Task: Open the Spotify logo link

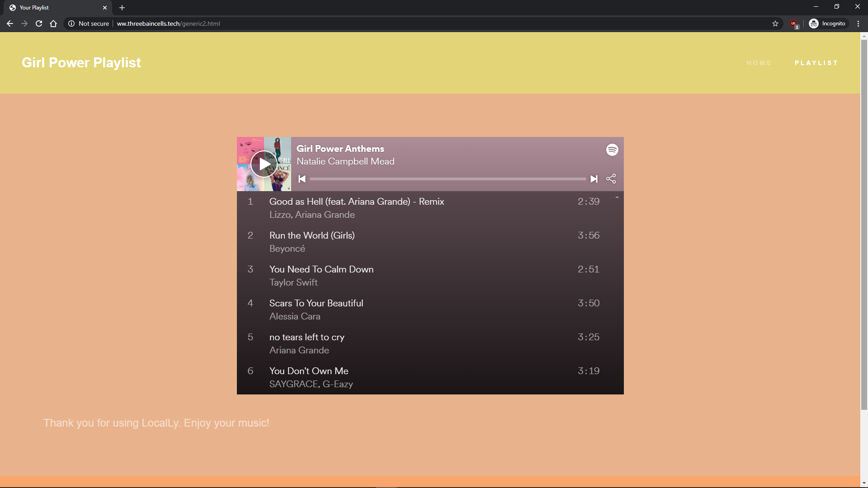Action: pyautogui.click(x=612, y=150)
